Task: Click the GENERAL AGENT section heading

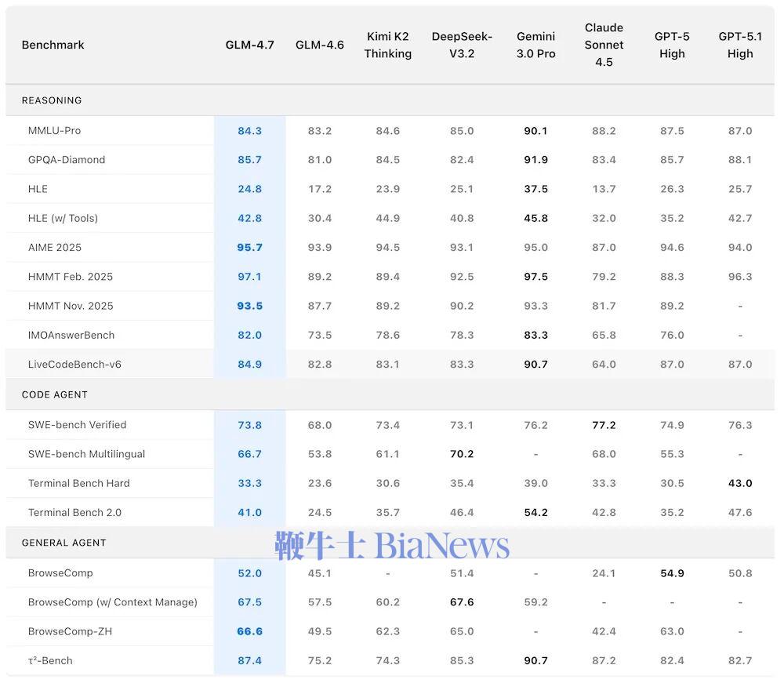Action: point(64,543)
